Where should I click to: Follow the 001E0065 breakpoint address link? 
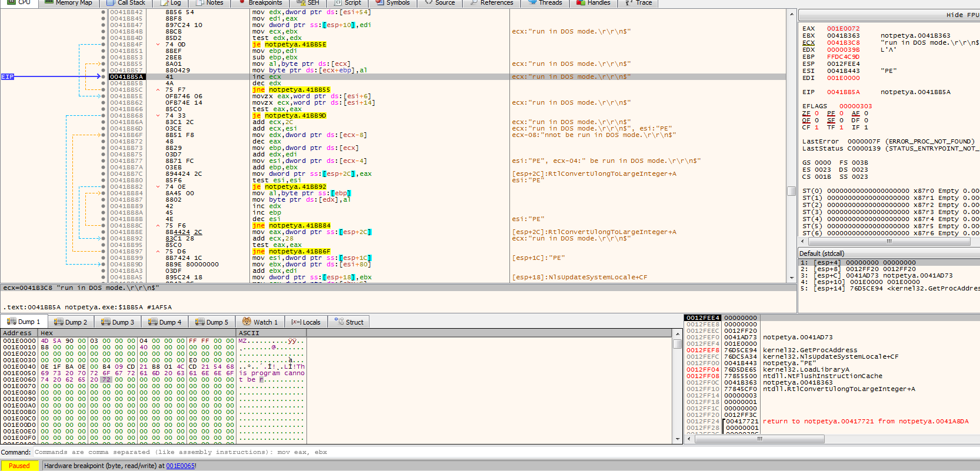pyautogui.click(x=180, y=466)
